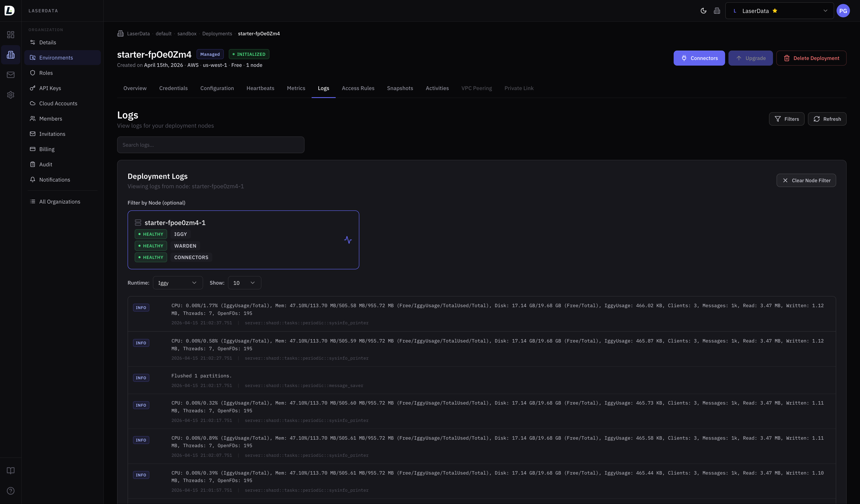Refresh the deployment logs

click(827, 119)
